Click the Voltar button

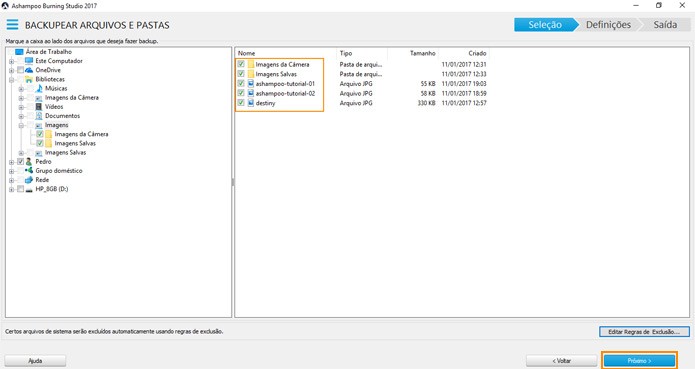[x=562, y=361]
